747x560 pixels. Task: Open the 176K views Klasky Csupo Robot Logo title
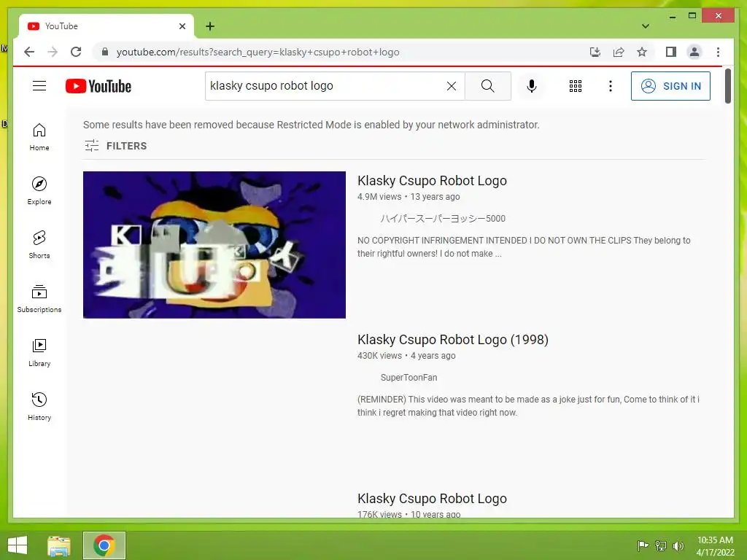[x=432, y=499]
